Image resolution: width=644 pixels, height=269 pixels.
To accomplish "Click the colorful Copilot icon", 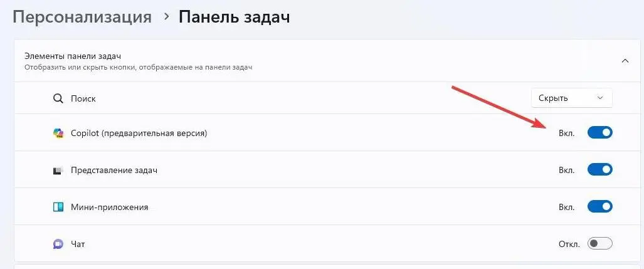I will [x=58, y=133].
